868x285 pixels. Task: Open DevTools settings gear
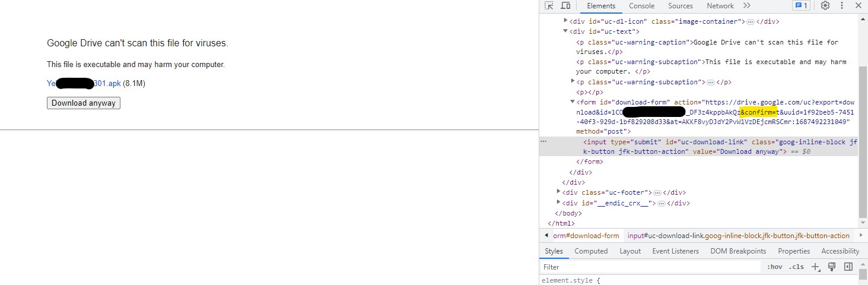click(x=825, y=6)
